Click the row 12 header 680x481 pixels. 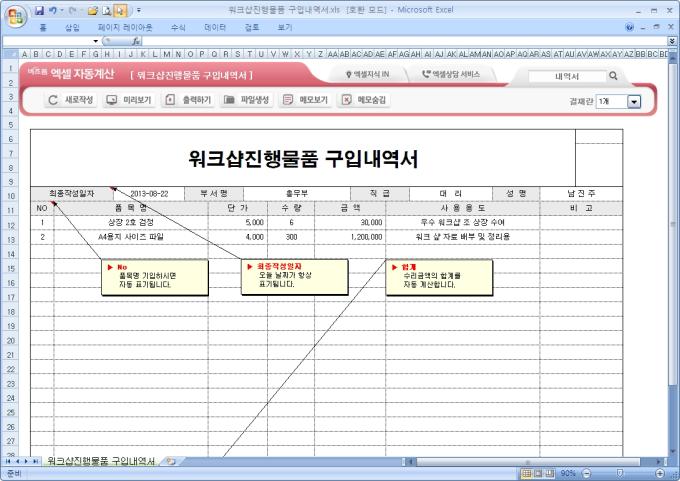tap(10, 225)
